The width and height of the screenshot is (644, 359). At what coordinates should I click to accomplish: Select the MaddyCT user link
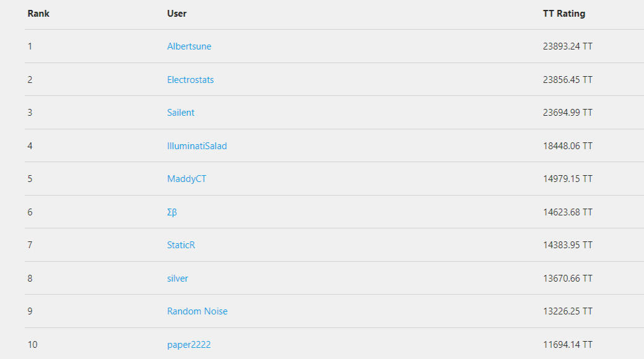pos(186,179)
